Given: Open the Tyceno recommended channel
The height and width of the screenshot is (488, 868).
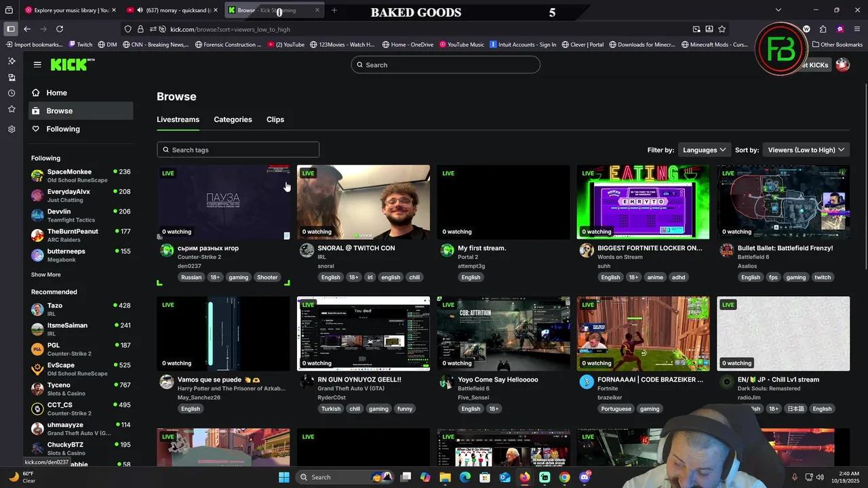Looking at the screenshot, I should (x=81, y=388).
